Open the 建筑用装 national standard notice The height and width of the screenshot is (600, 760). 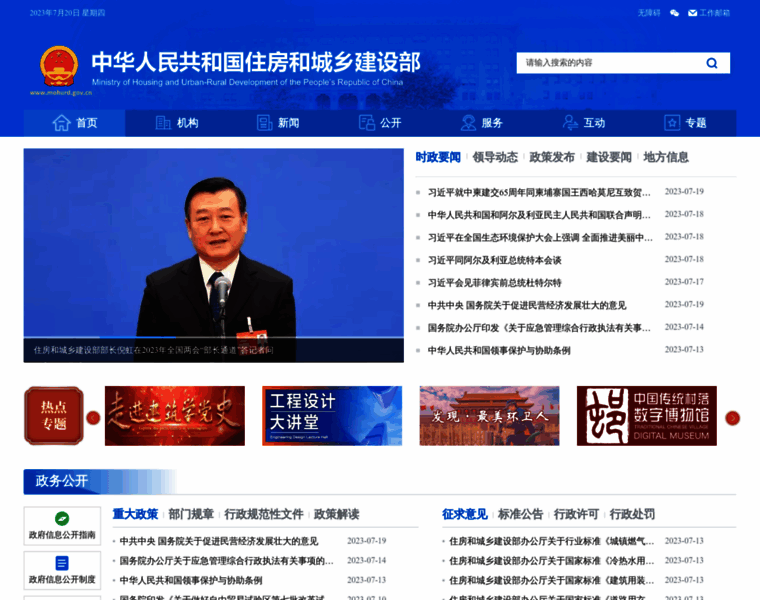point(552,580)
